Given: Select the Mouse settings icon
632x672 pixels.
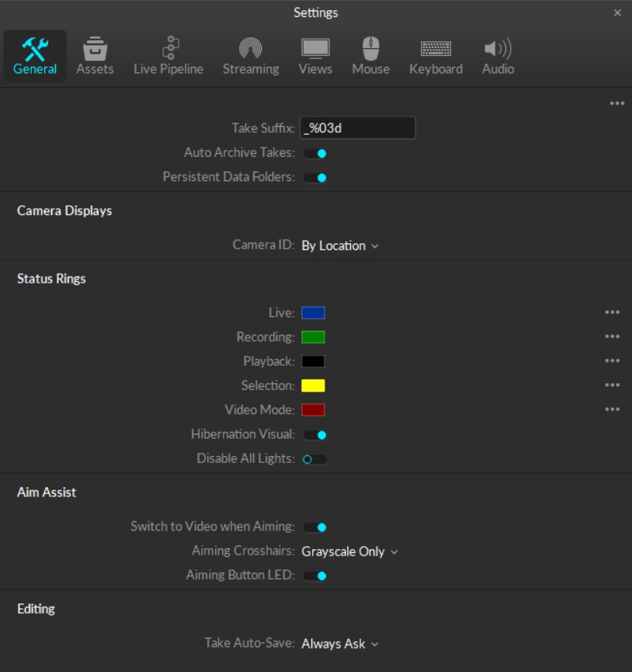Looking at the screenshot, I should (x=370, y=48).
